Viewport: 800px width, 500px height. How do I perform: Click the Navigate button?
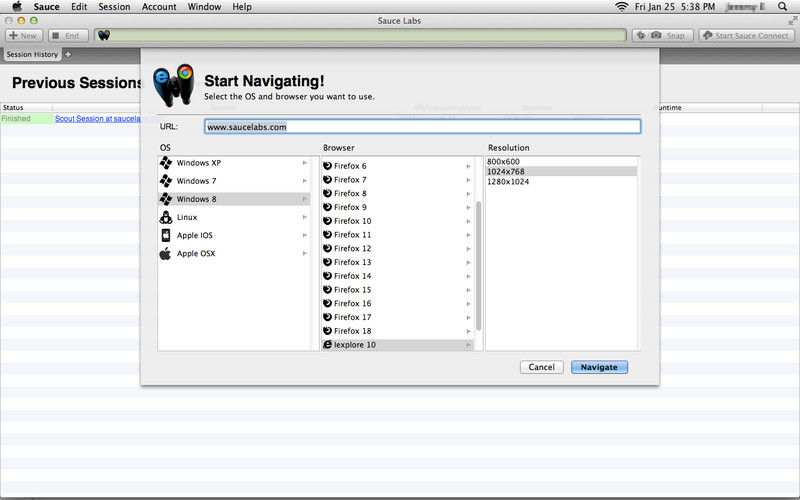click(x=599, y=367)
